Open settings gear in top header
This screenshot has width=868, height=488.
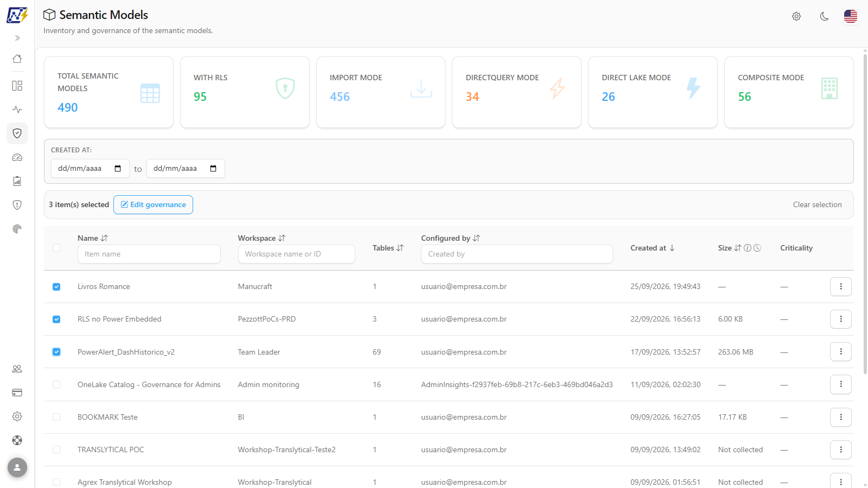coord(796,16)
